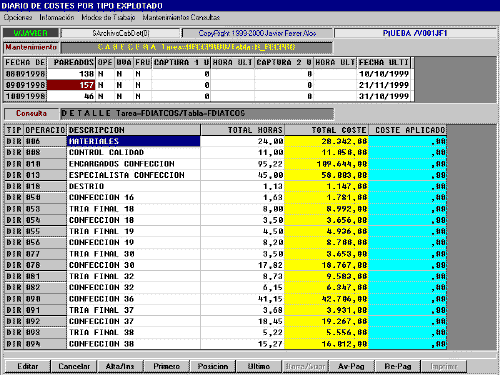This screenshot has height=375, width=500.
Task: Click the Cancelar button
Action: tap(74, 366)
